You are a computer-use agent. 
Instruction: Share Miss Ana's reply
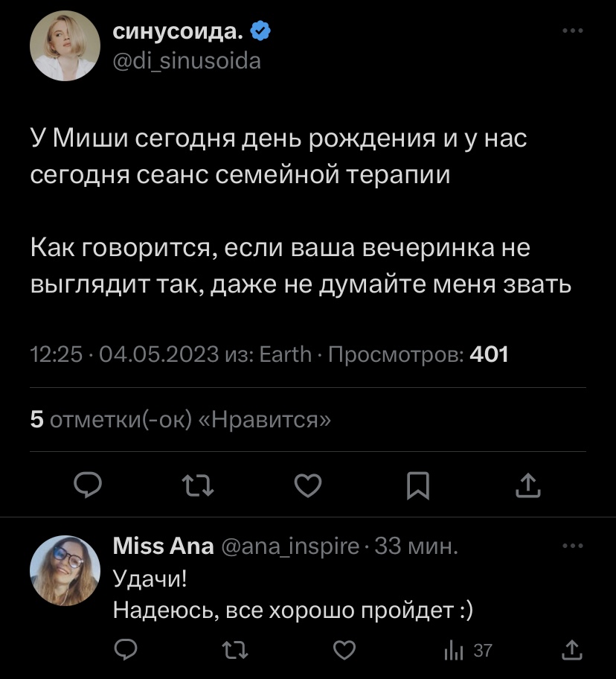(x=571, y=650)
